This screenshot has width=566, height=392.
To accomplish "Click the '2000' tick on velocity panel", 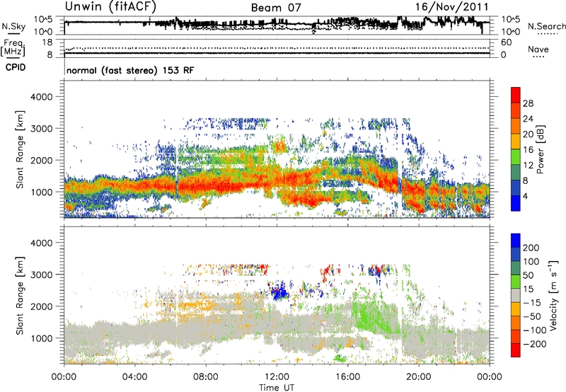I will (41, 306).
